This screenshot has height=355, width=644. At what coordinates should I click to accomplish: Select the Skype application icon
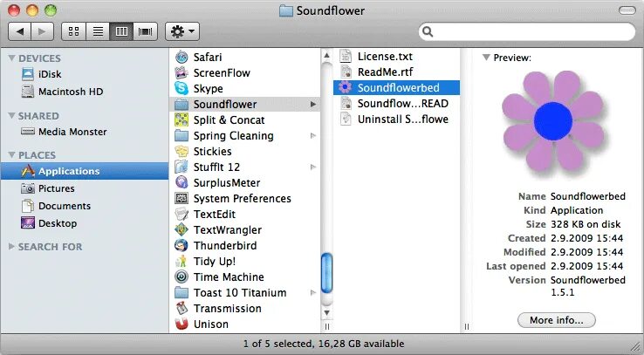coord(182,88)
